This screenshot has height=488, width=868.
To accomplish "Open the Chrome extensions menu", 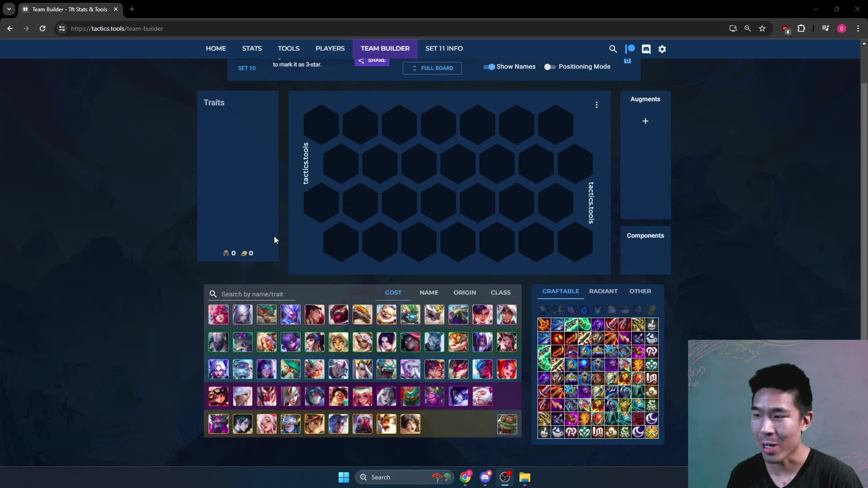I will point(801,28).
